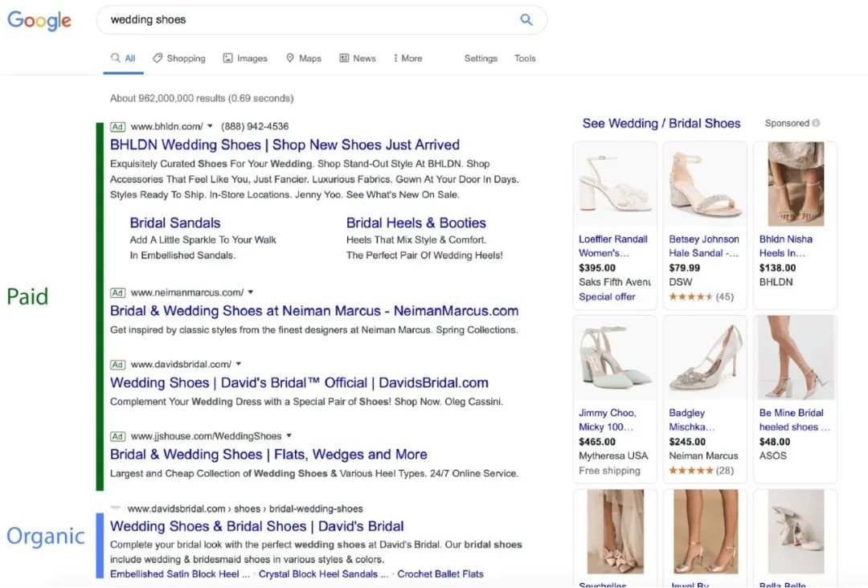Switch to the Images tab
The image size is (868, 588).
point(245,59)
